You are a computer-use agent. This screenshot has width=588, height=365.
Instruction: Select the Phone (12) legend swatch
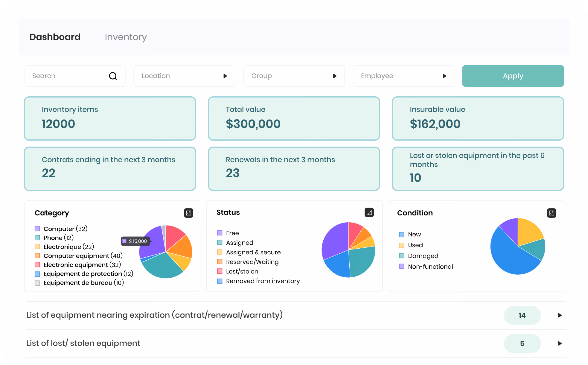click(37, 238)
